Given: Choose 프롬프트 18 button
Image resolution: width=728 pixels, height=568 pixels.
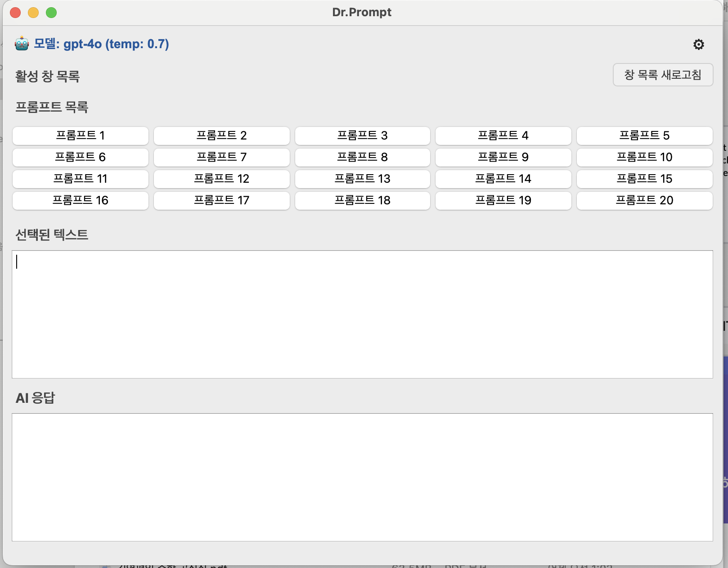Looking at the screenshot, I should (362, 200).
